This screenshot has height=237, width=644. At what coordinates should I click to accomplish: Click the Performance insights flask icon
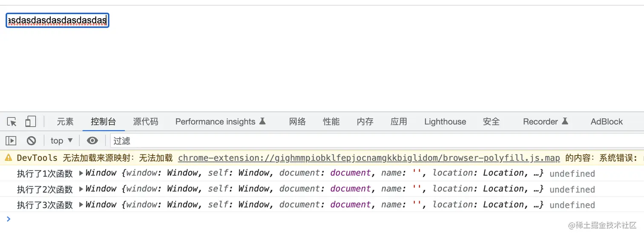[x=262, y=121]
